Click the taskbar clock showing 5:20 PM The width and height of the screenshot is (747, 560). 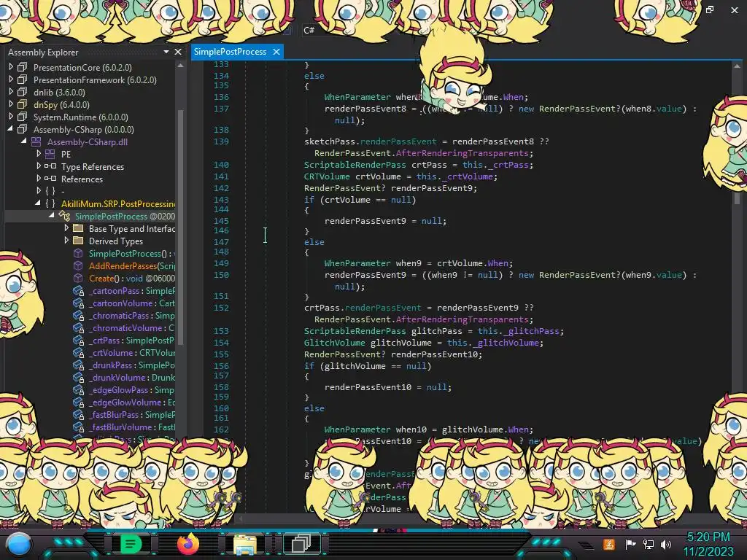pyautogui.click(x=708, y=544)
